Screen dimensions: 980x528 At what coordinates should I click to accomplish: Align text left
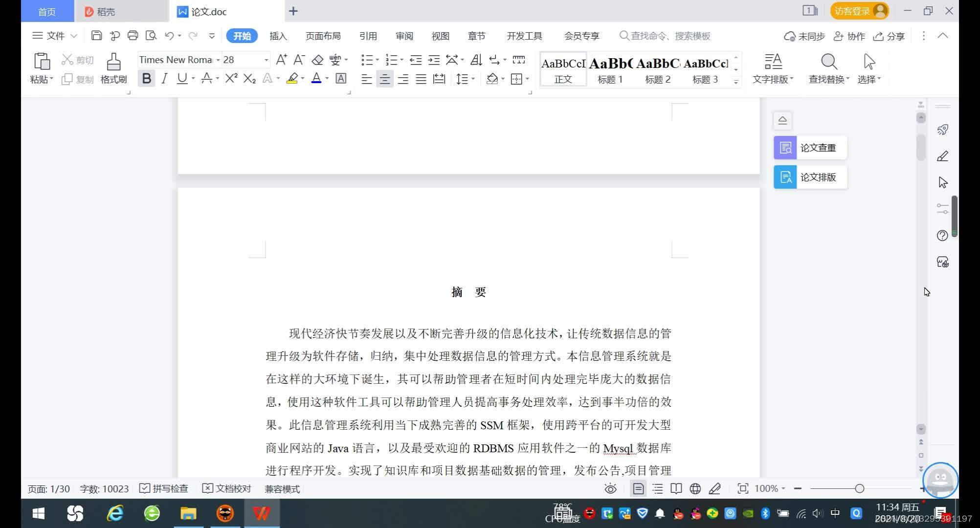366,79
